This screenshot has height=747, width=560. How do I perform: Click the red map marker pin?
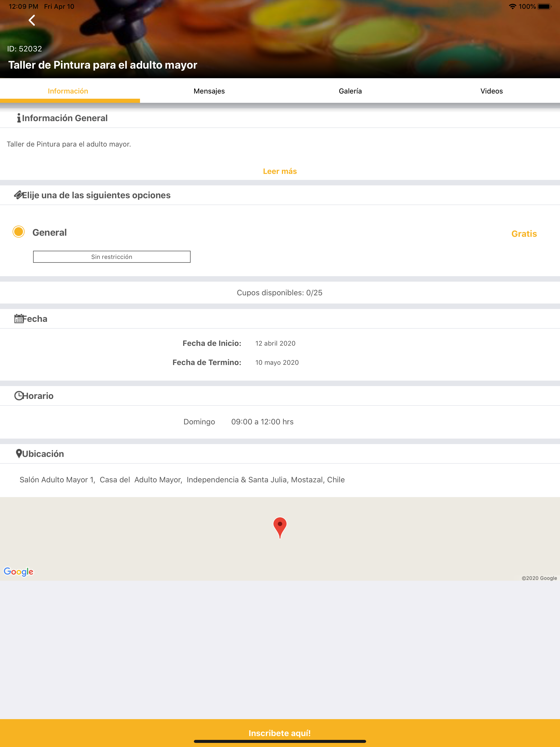coord(280,527)
